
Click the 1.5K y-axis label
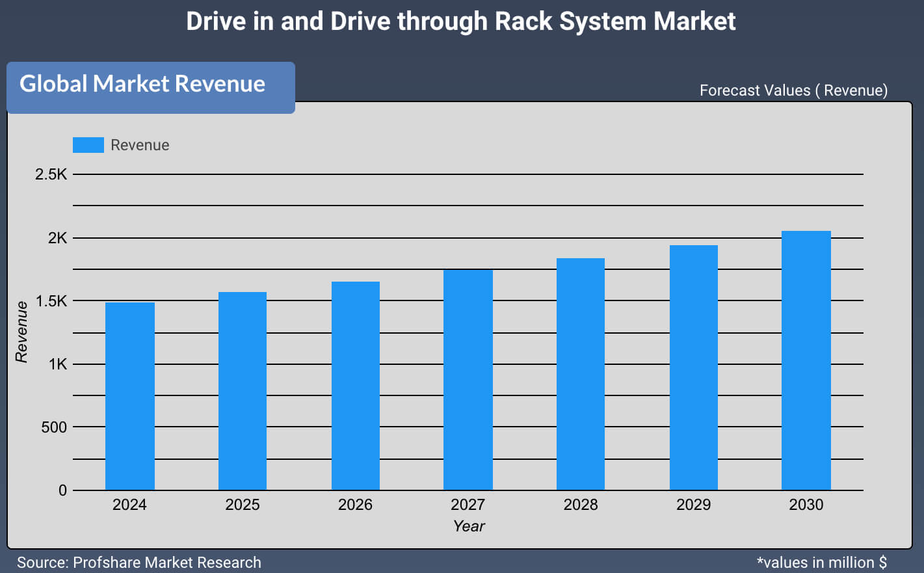tap(51, 301)
